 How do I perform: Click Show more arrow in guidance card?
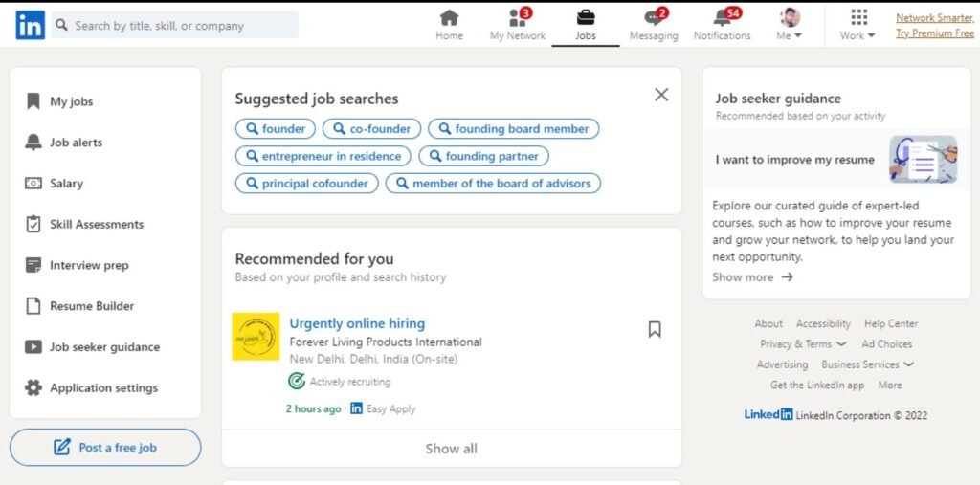tap(787, 276)
